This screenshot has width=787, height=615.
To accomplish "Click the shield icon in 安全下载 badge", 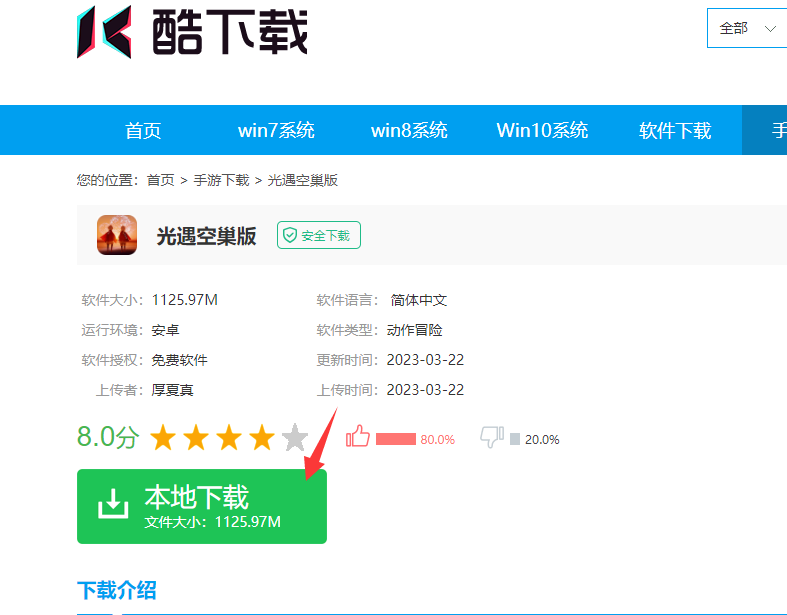I will coord(290,235).
